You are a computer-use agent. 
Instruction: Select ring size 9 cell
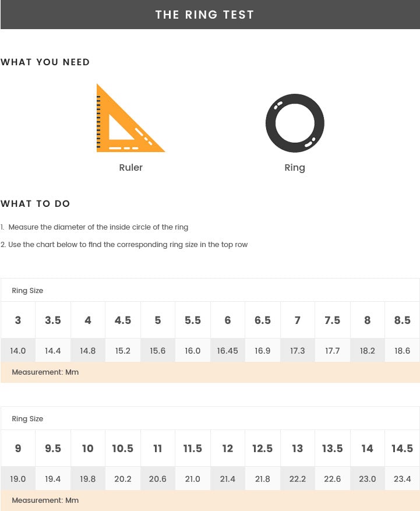coord(18,448)
